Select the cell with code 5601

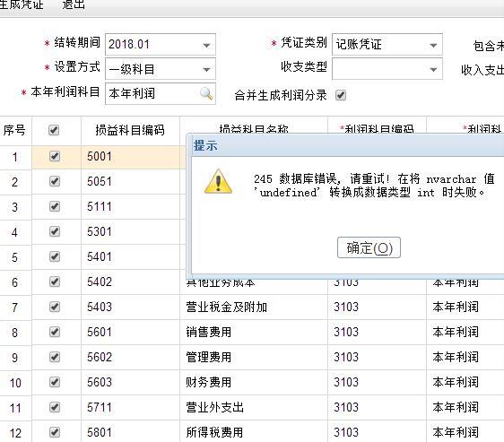pos(130,332)
